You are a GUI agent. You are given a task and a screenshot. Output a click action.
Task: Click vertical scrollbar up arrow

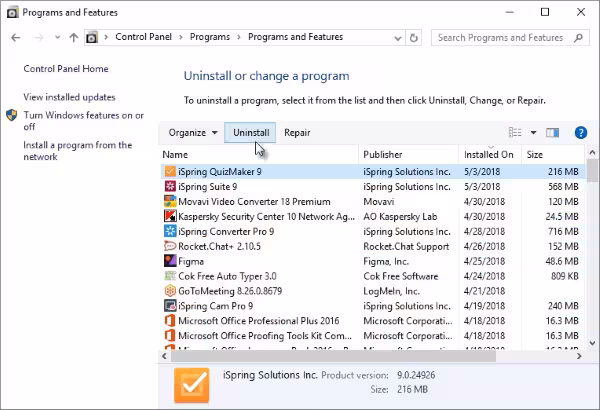pos(592,152)
